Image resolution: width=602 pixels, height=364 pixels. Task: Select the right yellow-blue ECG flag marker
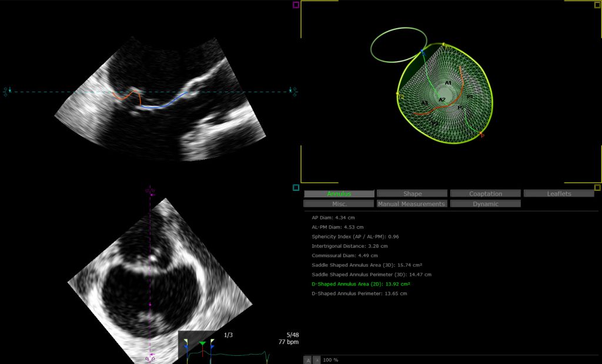point(212,345)
